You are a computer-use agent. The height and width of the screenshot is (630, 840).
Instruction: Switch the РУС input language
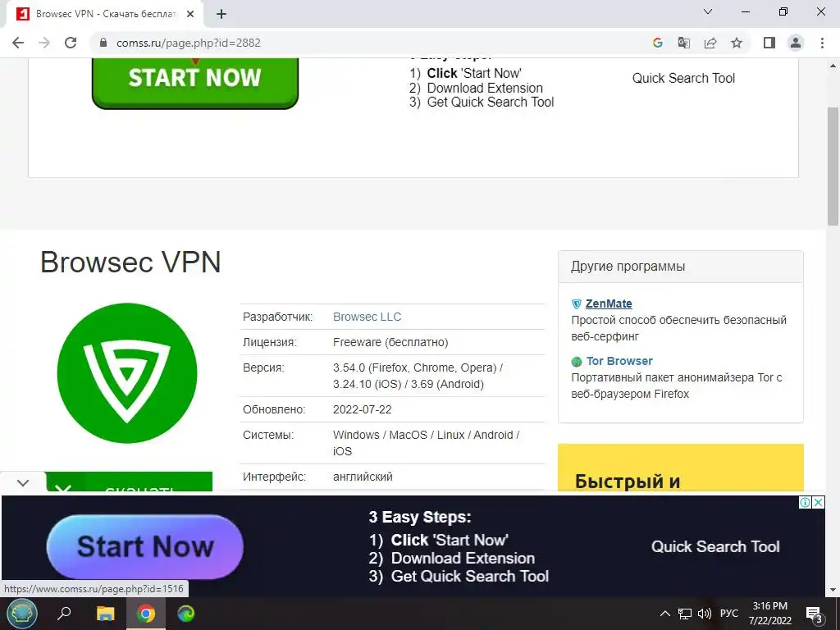pyautogui.click(x=729, y=614)
